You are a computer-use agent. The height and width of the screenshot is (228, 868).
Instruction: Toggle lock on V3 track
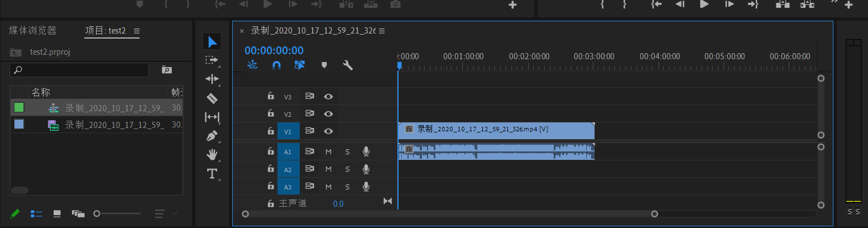click(271, 97)
